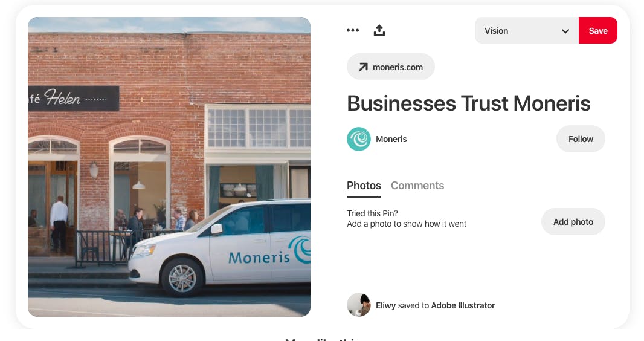Open the Adobe Illustrator board link

pos(463,306)
